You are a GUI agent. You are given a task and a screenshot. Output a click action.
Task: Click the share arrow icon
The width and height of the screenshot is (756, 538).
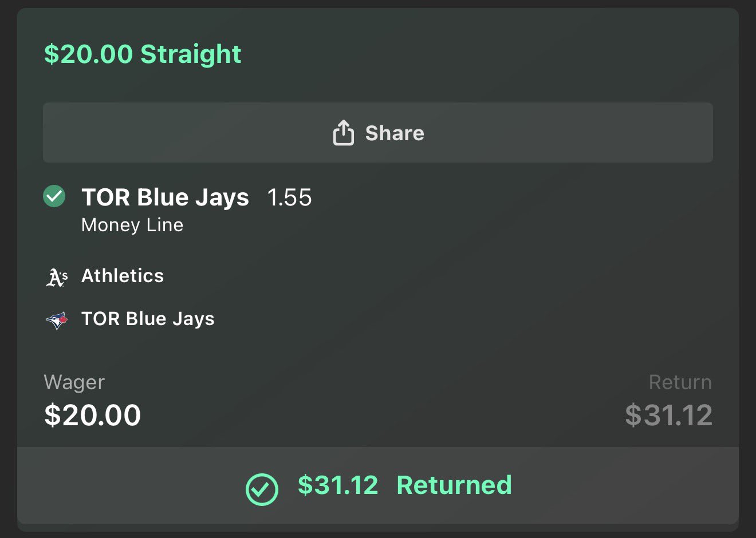[x=343, y=133]
